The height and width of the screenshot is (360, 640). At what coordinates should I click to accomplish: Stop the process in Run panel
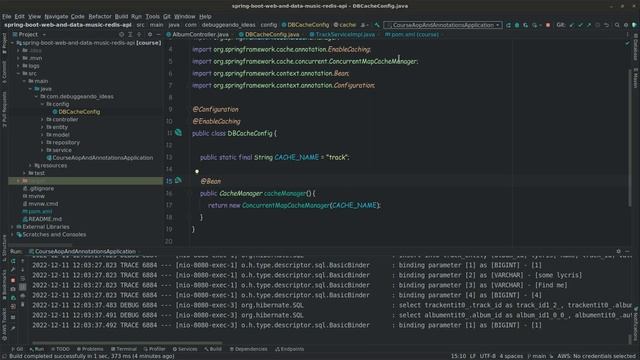13,280
